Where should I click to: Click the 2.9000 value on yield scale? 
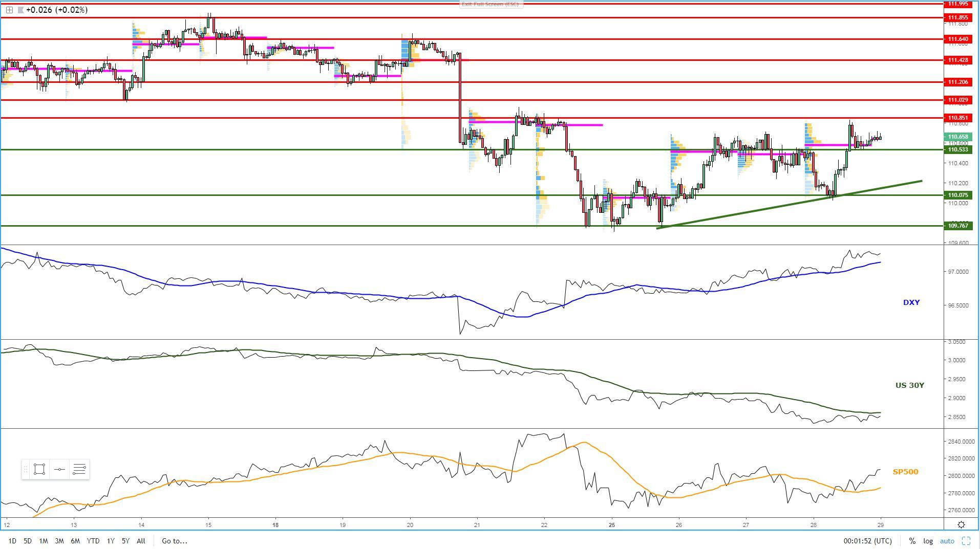[x=957, y=398]
